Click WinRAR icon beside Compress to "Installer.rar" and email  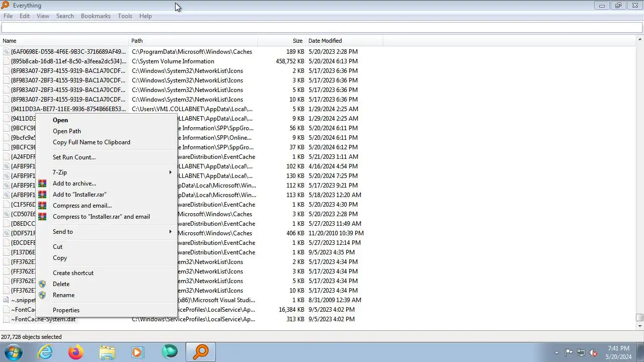coord(42,217)
